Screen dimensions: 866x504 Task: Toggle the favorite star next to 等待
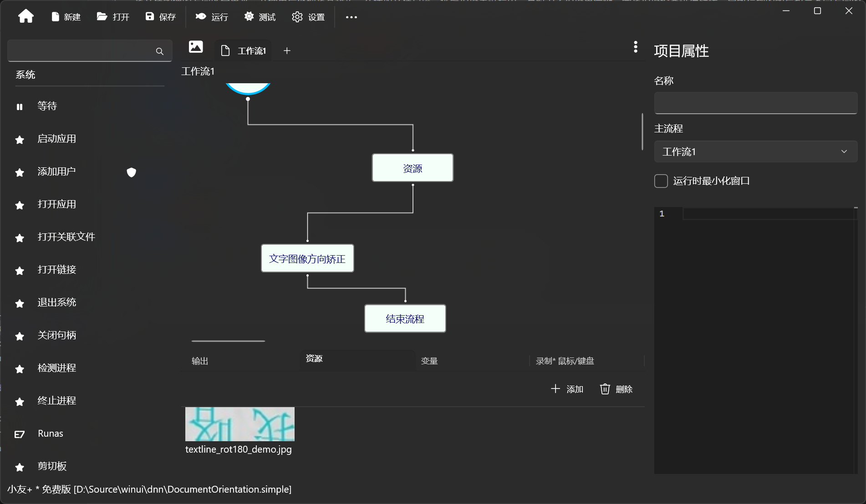19,106
